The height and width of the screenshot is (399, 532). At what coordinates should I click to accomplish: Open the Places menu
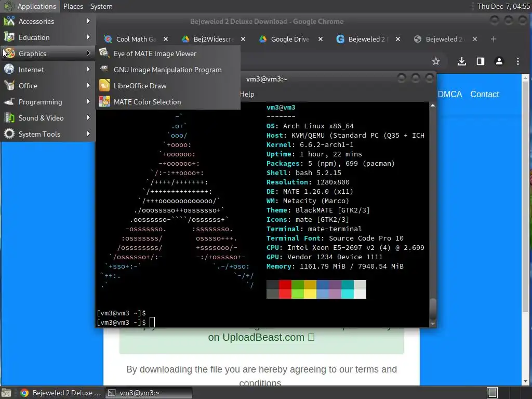[73, 6]
